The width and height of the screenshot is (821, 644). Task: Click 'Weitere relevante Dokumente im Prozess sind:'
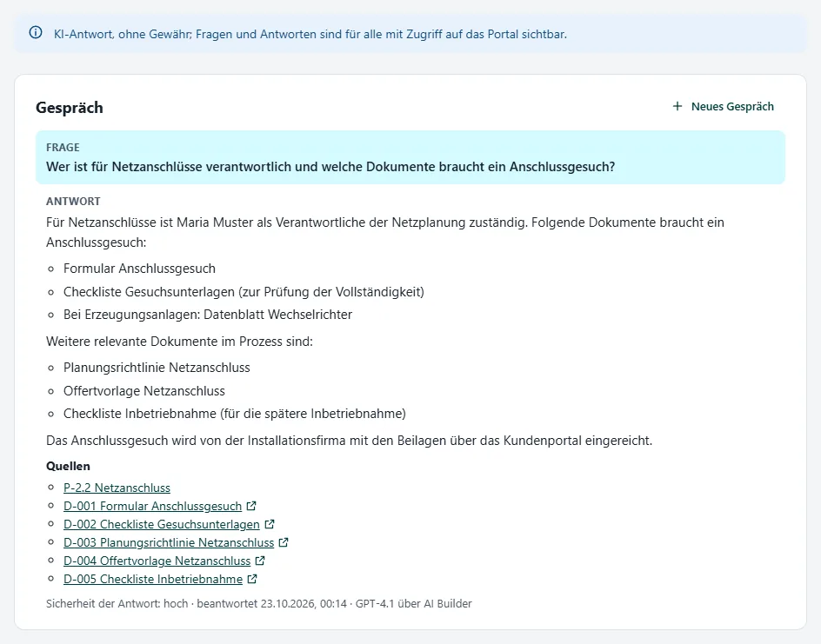pyautogui.click(x=179, y=342)
